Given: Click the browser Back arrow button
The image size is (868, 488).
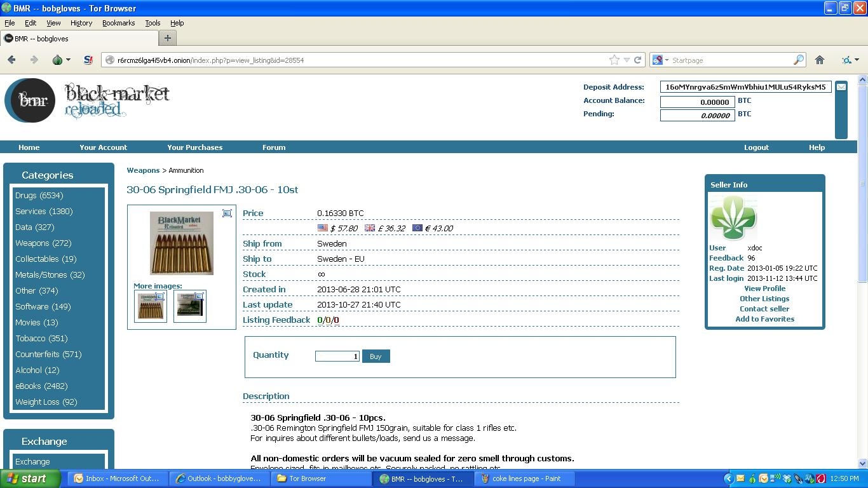Looking at the screenshot, I should (11, 60).
